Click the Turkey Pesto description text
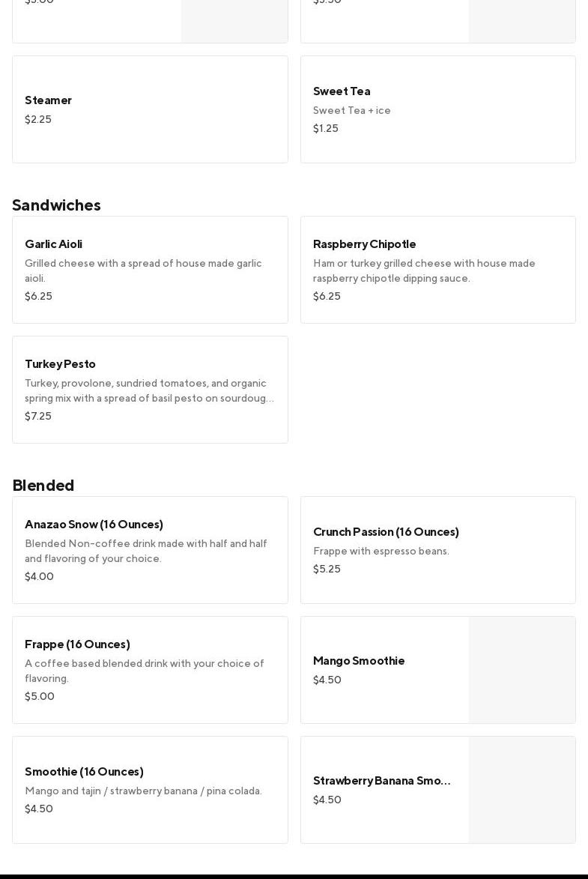The height and width of the screenshot is (879, 588). tap(149, 391)
